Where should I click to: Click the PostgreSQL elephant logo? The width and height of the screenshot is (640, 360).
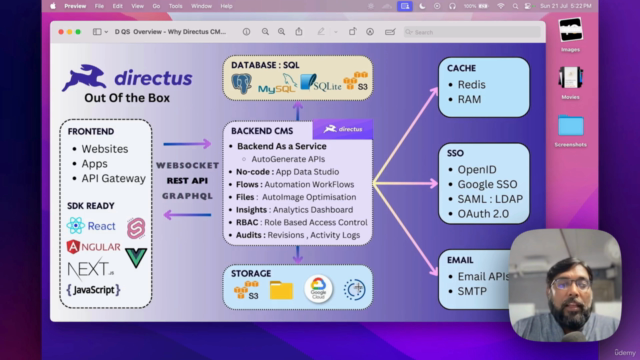tap(241, 84)
